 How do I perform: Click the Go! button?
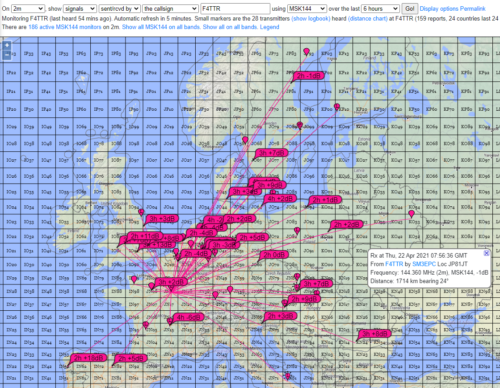410,9
